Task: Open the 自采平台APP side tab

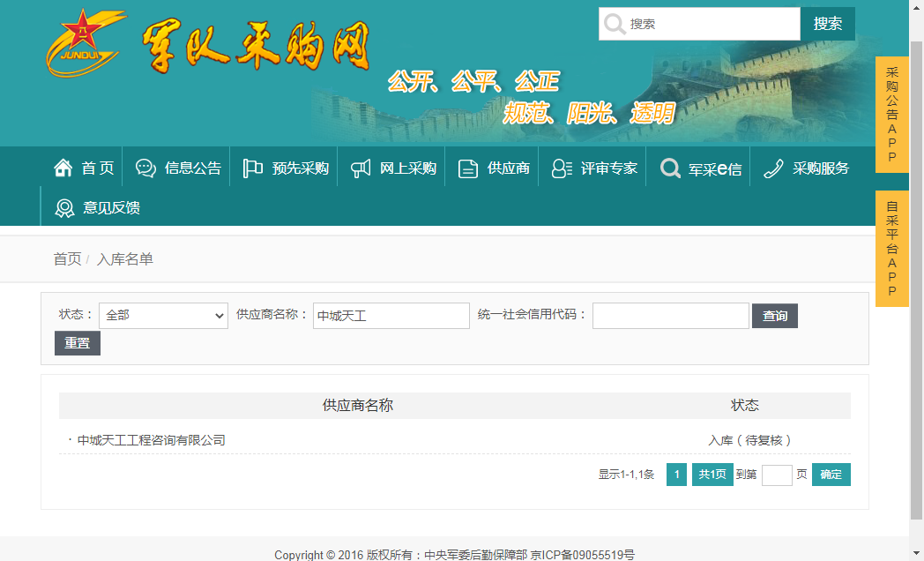Action: tap(891, 249)
